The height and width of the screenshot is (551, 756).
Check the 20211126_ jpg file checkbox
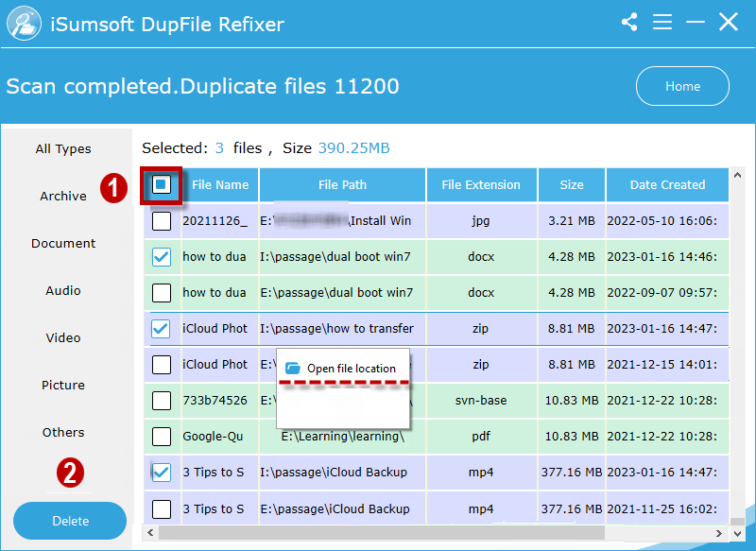(162, 221)
